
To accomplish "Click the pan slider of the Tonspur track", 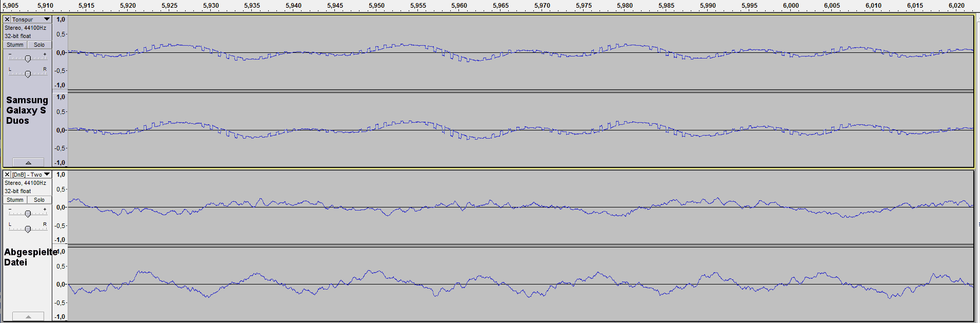I will pyautogui.click(x=28, y=74).
